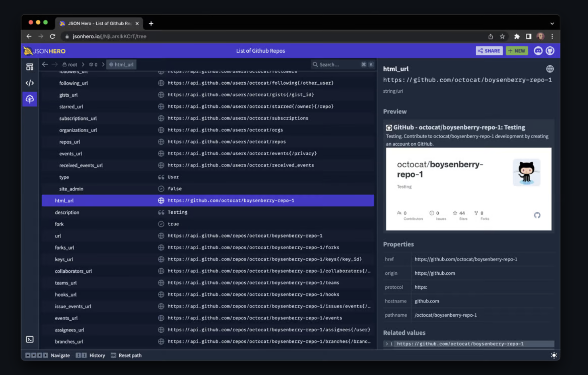Viewport: 588px width, 375px height.
Task: Click the GitHub mark in preview card
Action: click(537, 215)
